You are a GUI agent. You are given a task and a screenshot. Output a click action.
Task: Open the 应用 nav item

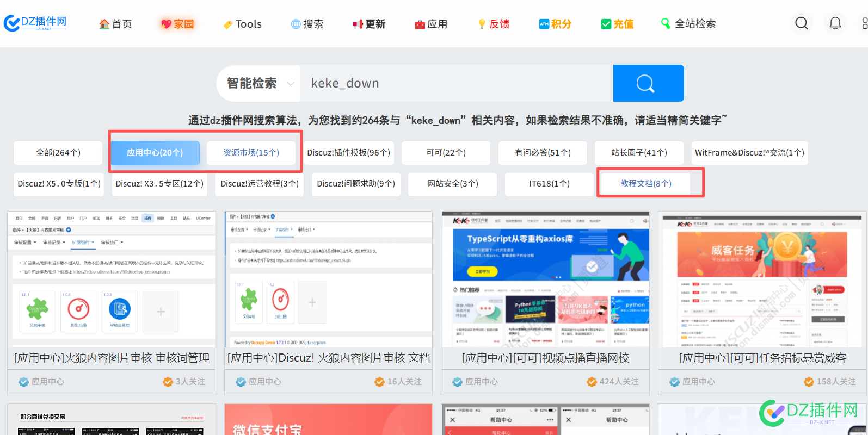point(431,24)
